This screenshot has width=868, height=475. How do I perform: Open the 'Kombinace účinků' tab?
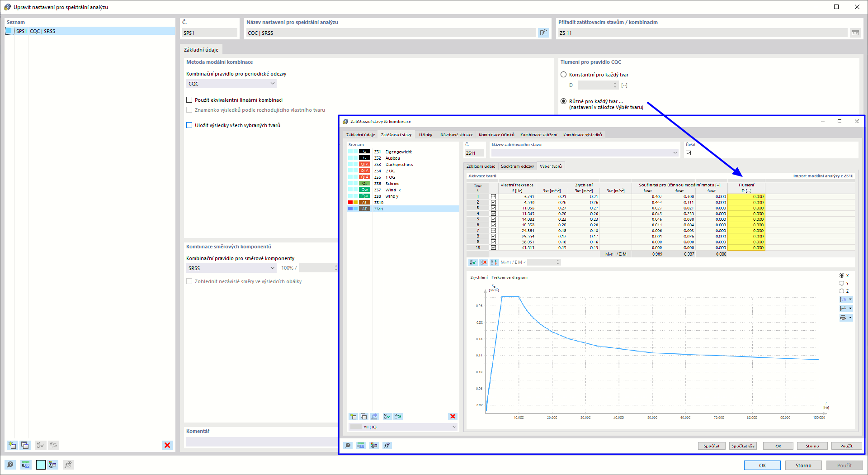pos(496,135)
